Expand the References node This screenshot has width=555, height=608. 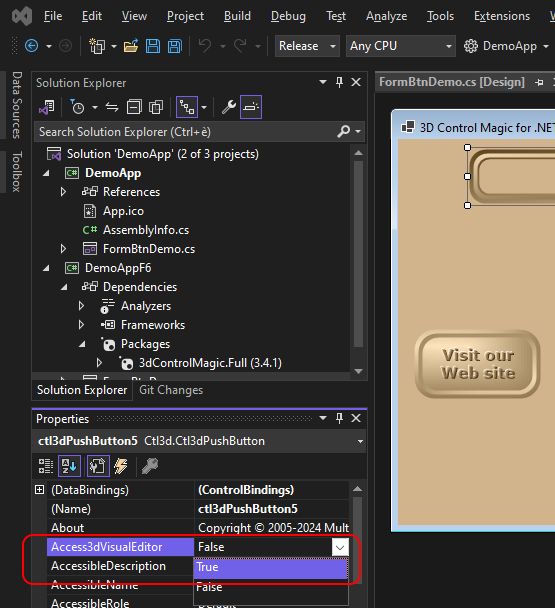coord(63,192)
